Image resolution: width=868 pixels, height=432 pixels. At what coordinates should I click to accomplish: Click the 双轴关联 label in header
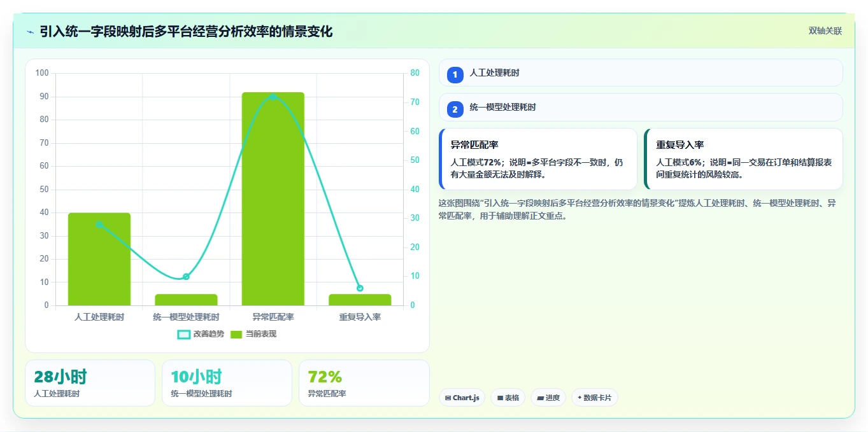pos(825,31)
